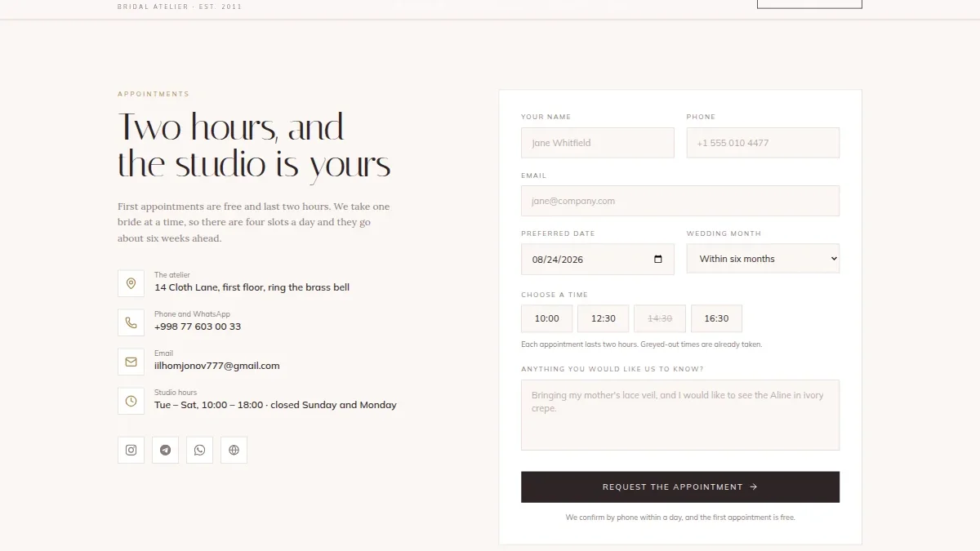This screenshot has height=551, width=980.
Task: Click the heading Two hours, and the studio is yours
Action: pos(254,145)
